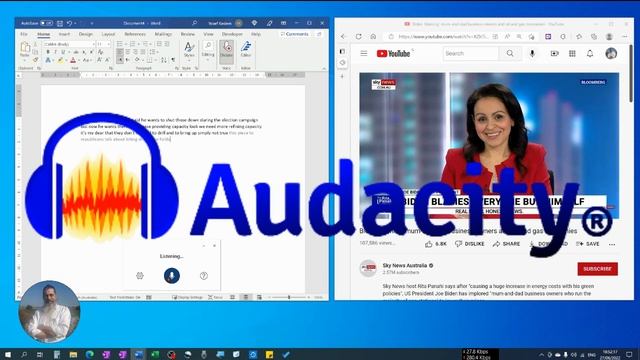
Task: Click the dictation microphone in Listening panel
Action: 172,276
